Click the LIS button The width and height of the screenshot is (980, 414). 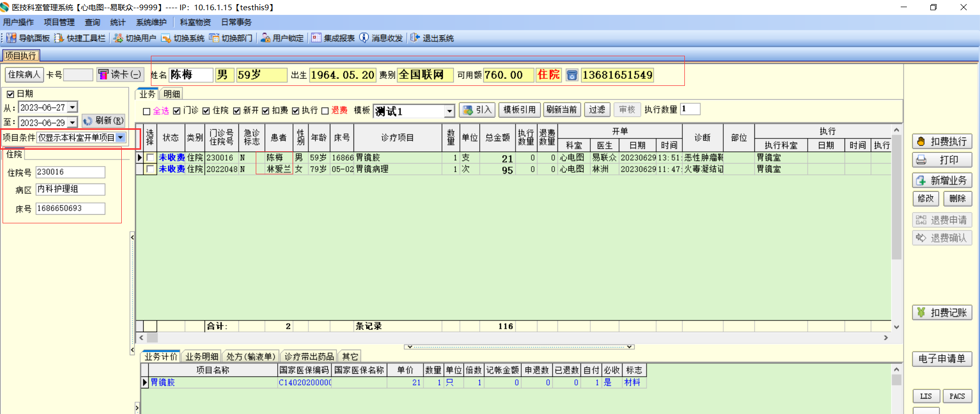[926, 396]
